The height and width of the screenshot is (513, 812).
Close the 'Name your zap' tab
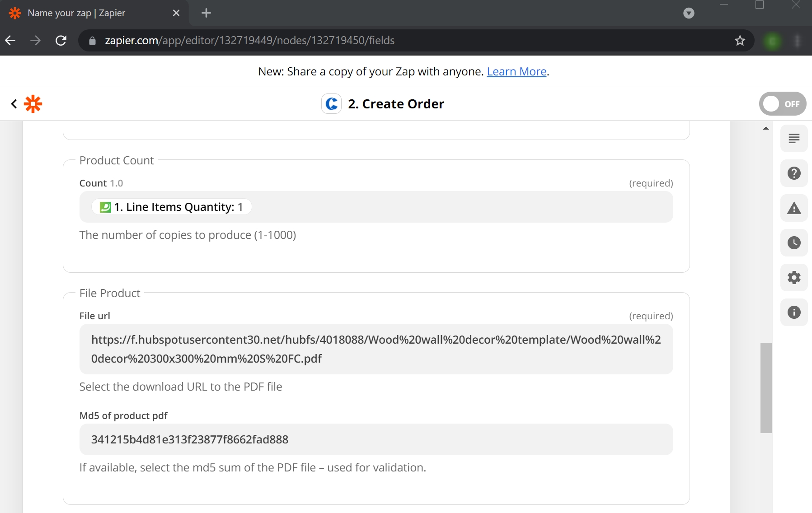(x=176, y=13)
